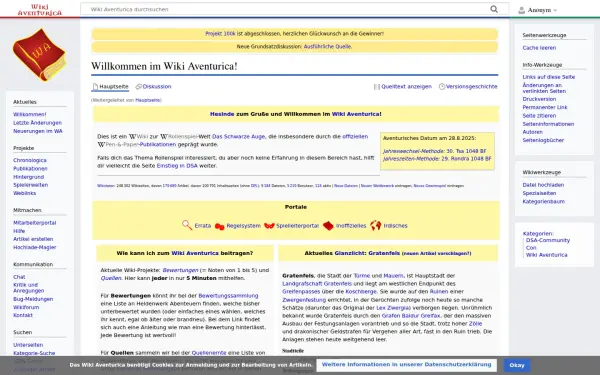
Task: Open Spielerwelten sidebar link
Action: [30, 185]
